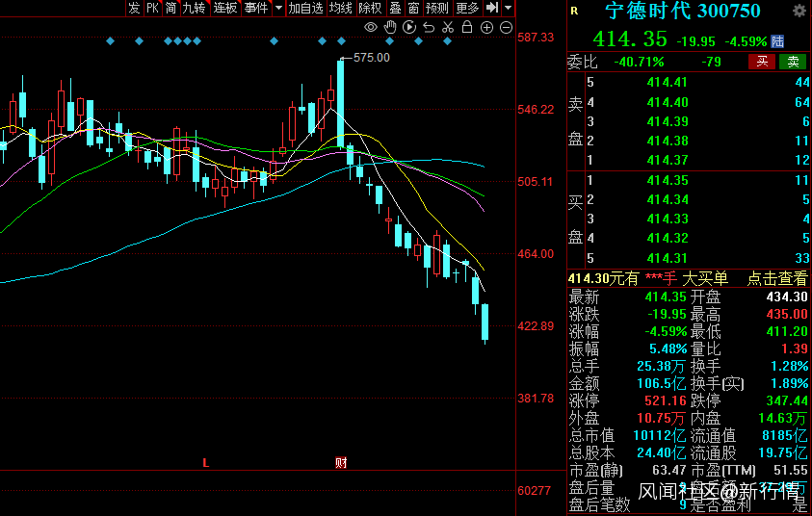Toggle the 连板 indicator
Viewport: 812px width, 516px height.
(225, 8)
